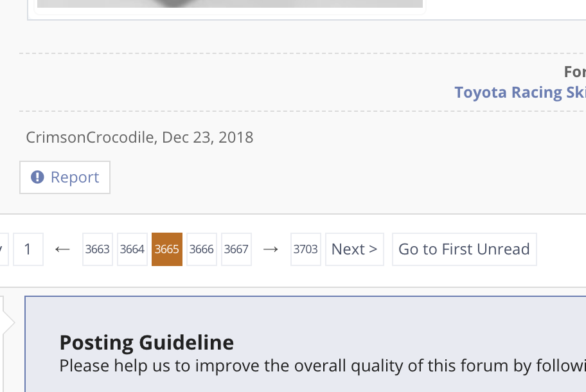The height and width of the screenshot is (392, 586).
Task: Click the partially visible Prev button
Action: point(3,249)
